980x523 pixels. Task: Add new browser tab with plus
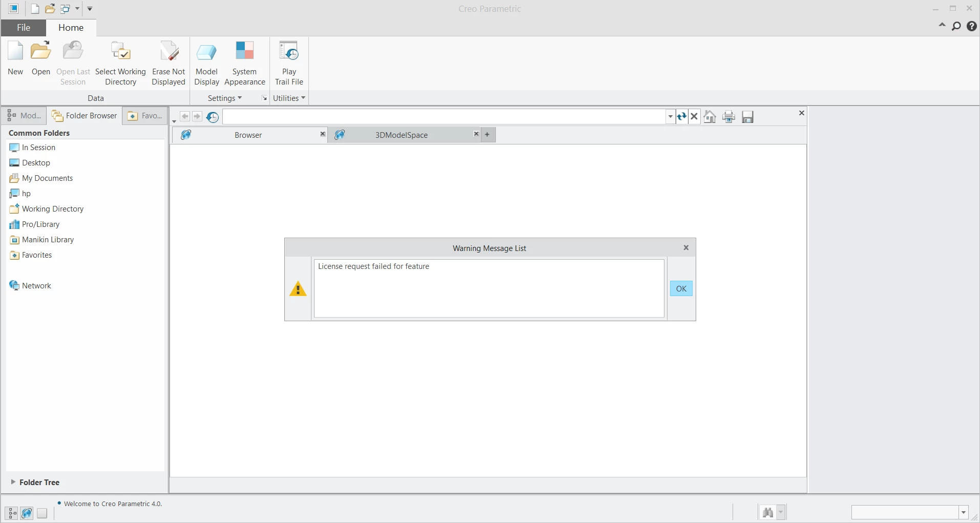coord(487,135)
